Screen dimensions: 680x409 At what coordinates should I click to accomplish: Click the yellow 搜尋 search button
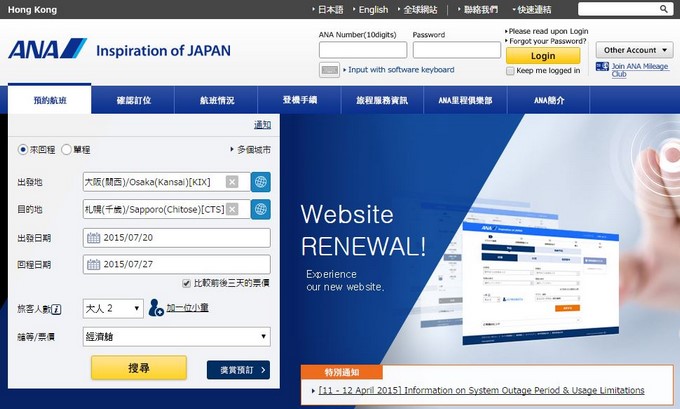pyautogui.click(x=139, y=368)
